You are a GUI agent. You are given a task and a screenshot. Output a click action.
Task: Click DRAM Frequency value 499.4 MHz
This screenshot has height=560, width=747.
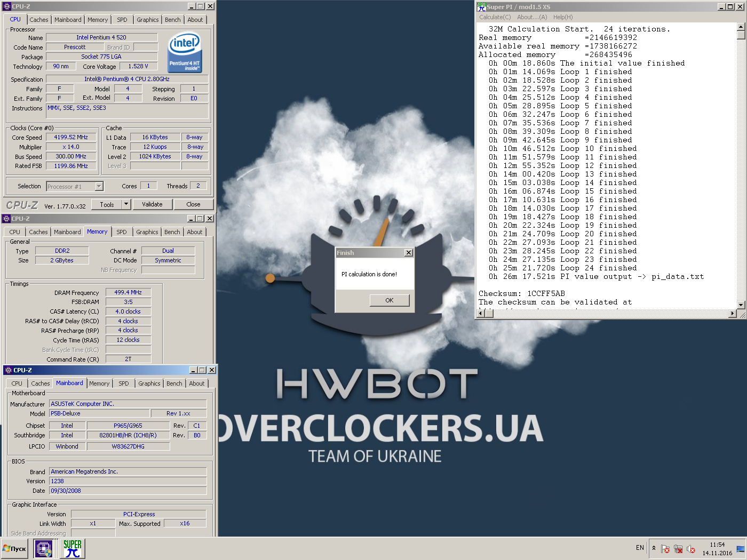coord(128,292)
